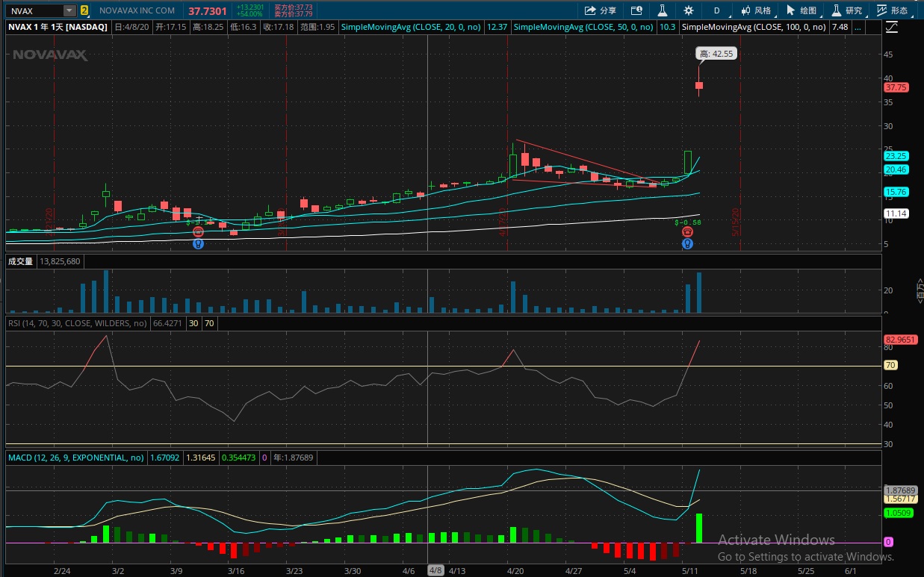Click the yellow link number 2 badge
The image size is (924, 577).
click(84, 10)
